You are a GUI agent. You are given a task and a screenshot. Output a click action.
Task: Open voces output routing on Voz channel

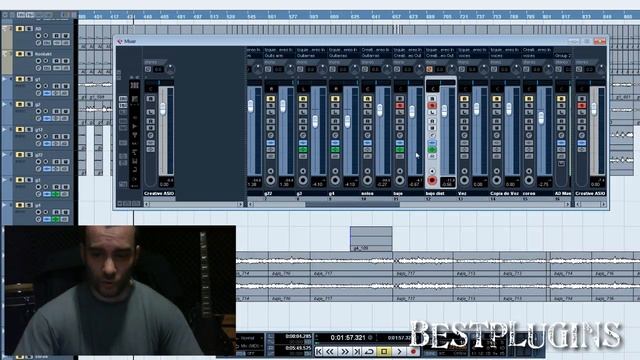(x=472, y=55)
